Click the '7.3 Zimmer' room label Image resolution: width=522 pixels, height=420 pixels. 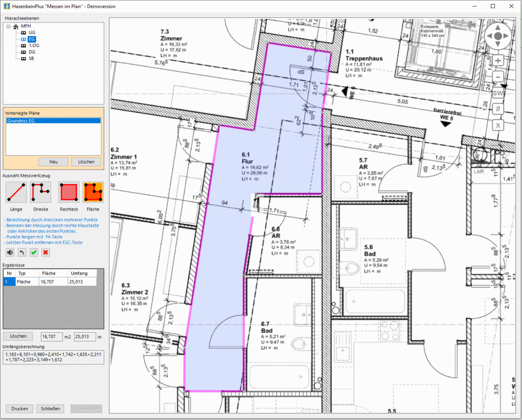click(x=171, y=35)
